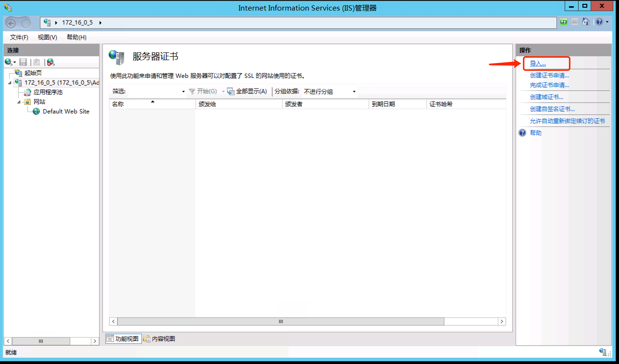Click the back navigation arrow button
Screen dimensions: 619x364
(x=11, y=23)
